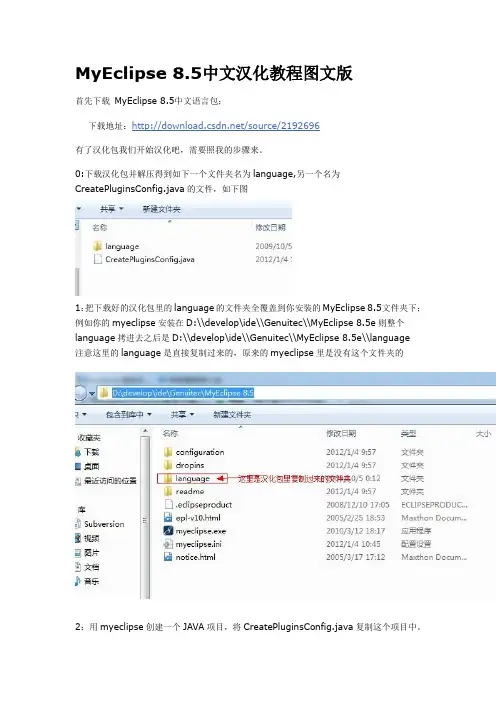
Task: Click type "配置设置" in myeclipse.ini row
Action: pos(416,544)
